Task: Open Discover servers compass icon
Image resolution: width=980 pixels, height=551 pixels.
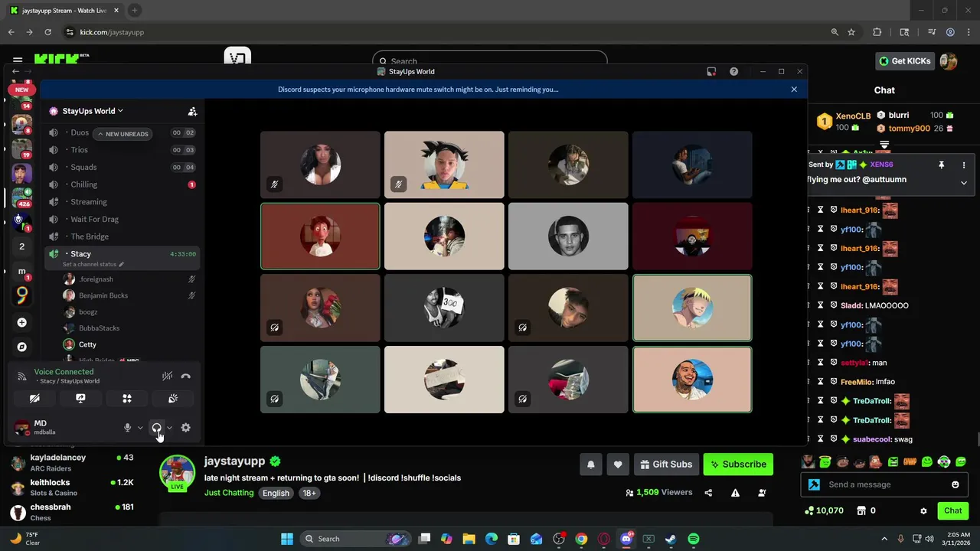Action: click(x=21, y=347)
